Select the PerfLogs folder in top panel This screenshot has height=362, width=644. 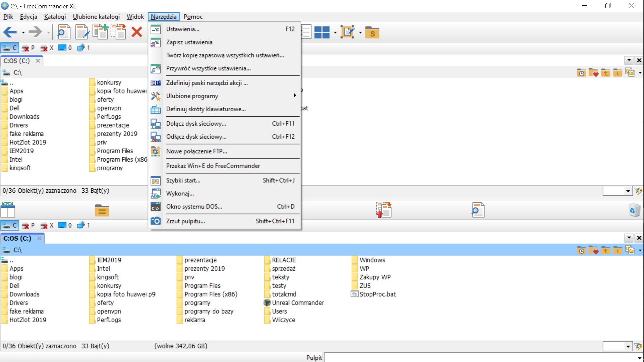tap(105, 117)
